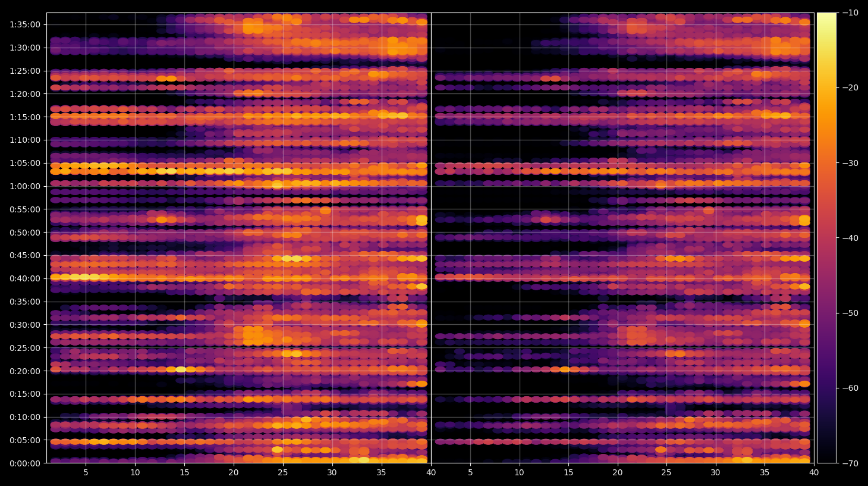This screenshot has height=486, width=868.
Task: Click the 1:25:00 time axis label
Action: coord(25,71)
